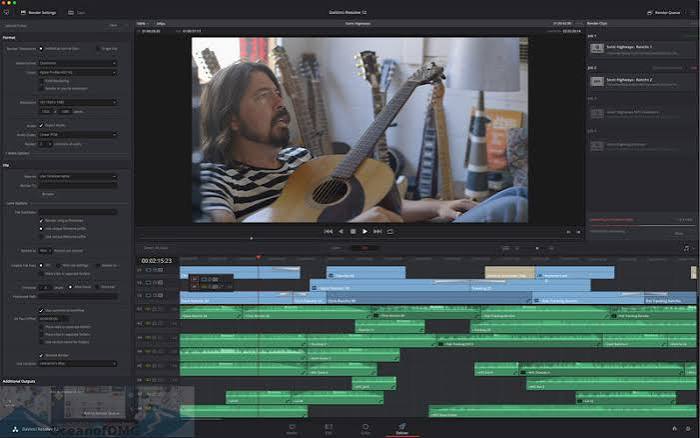
Task: Open the audio channels render dropdown
Action: (45, 144)
